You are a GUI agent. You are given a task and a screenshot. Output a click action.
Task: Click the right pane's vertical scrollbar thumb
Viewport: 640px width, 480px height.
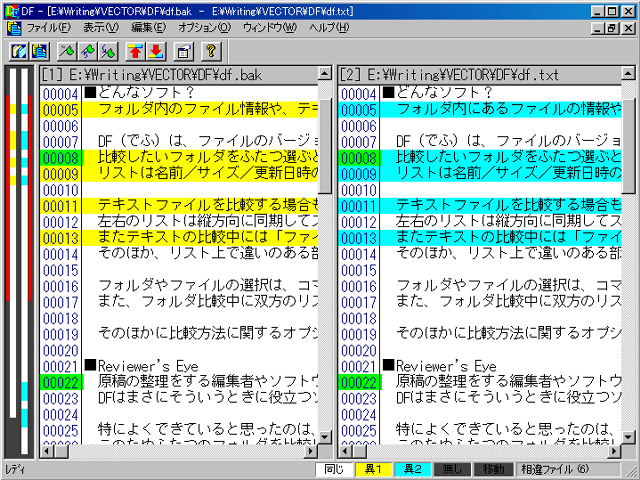coord(628,145)
